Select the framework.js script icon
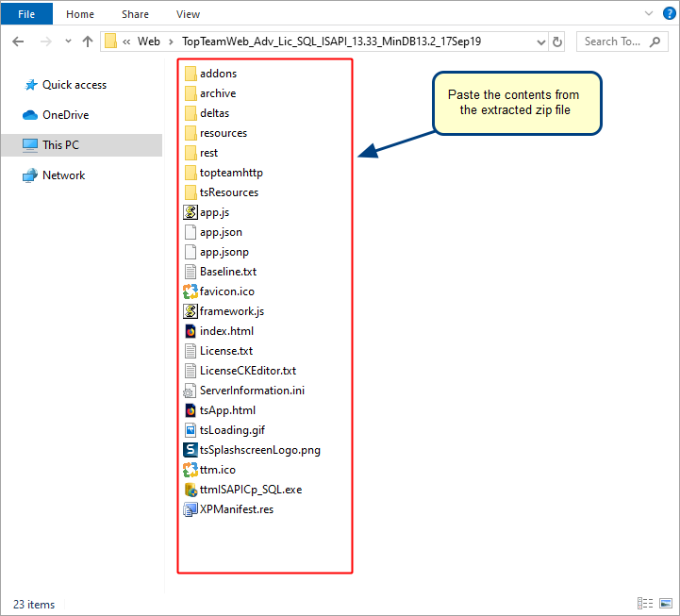 click(x=191, y=311)
